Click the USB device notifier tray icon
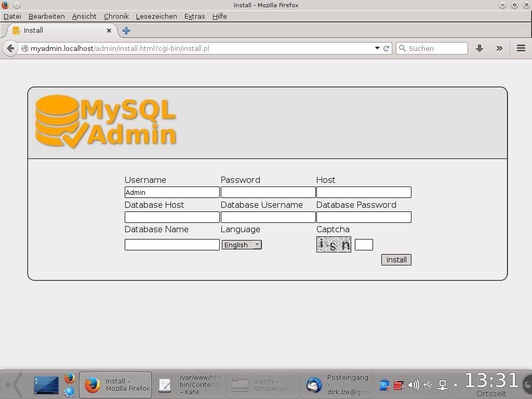This screenshot has width=532, height=399. pos(428,385)
